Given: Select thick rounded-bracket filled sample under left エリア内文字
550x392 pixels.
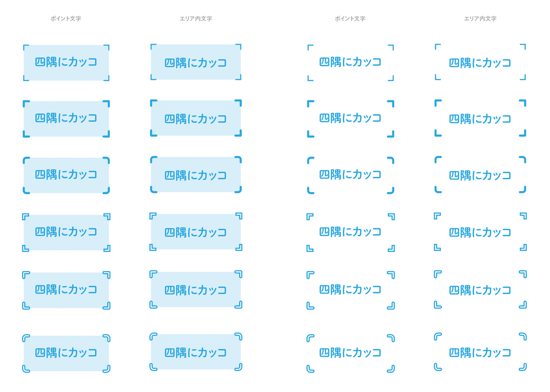Looking at the screenshot, I should pos(196,175).
